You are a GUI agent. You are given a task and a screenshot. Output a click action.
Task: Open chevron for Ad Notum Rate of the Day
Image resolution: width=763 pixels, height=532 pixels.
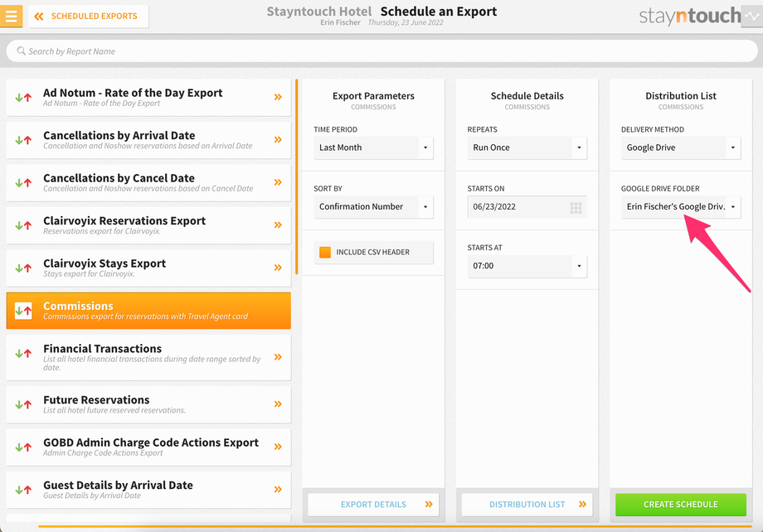(x=278, y=97)
